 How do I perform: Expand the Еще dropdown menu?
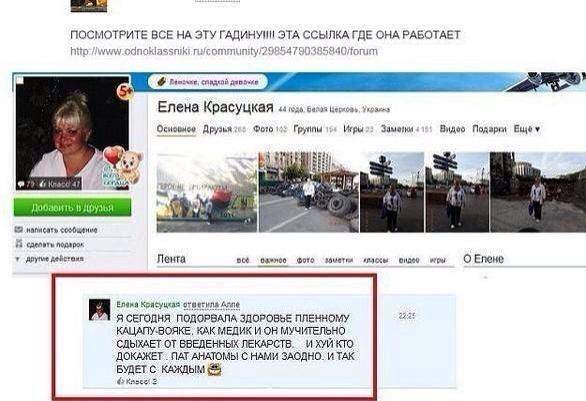pyautogui.click(x=527, y=129)
